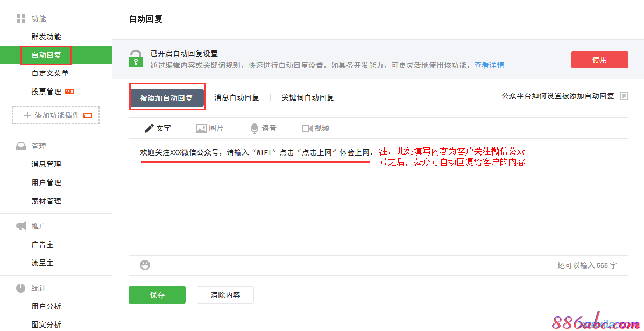Open the 功能 sidebar section icon

[20, 18]
